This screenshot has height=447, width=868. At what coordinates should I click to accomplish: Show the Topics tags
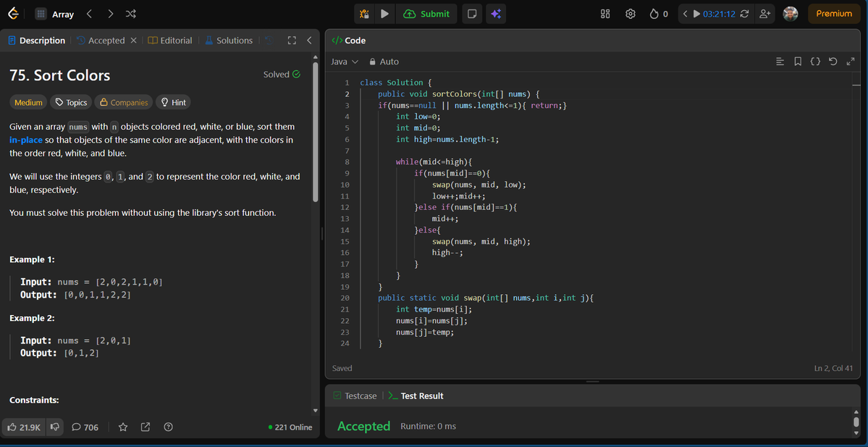tap(72, 102)
